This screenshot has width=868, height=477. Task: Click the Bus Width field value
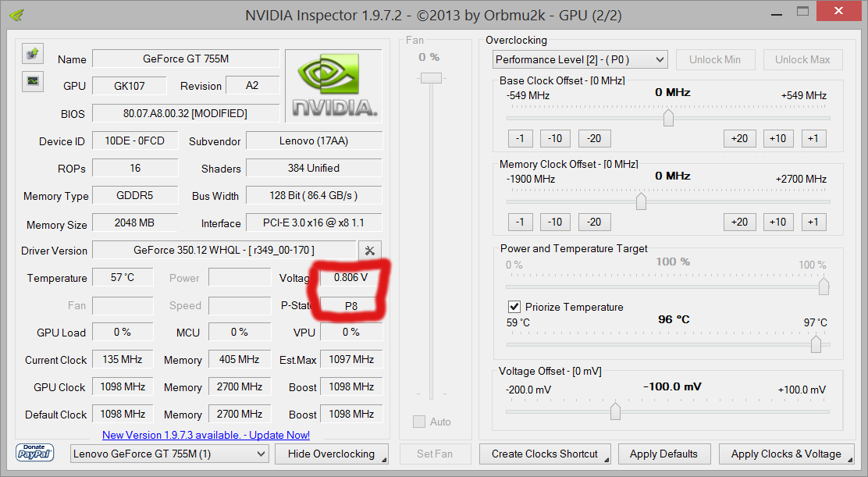coord(314,195)
